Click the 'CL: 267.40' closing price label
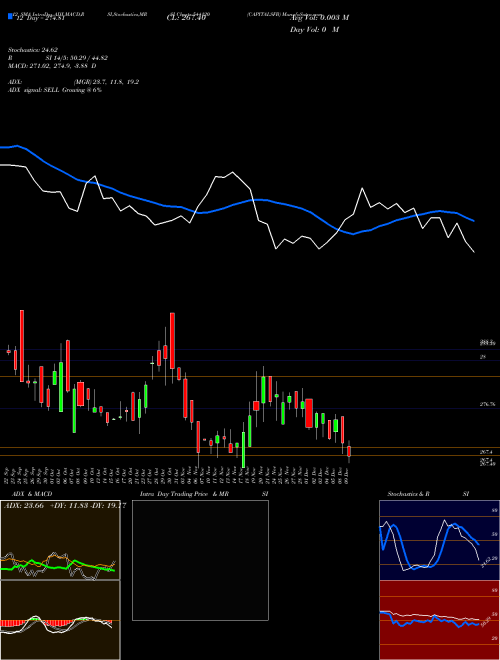The width and height of the screenshot is (500, 660). tap(186, 17)
